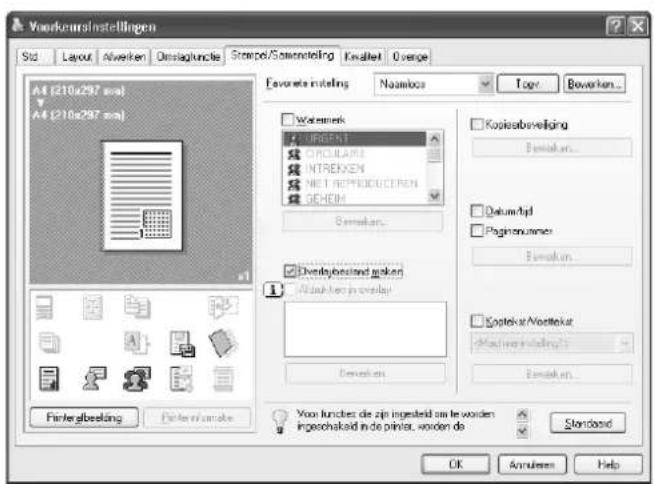Select INTREKKEN in the watermark list

coord(355,169)
